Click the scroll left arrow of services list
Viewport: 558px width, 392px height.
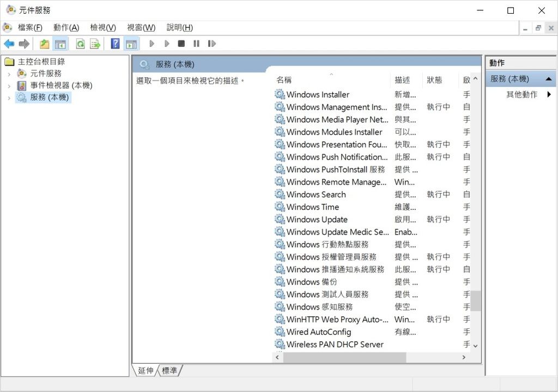point(277,358)
